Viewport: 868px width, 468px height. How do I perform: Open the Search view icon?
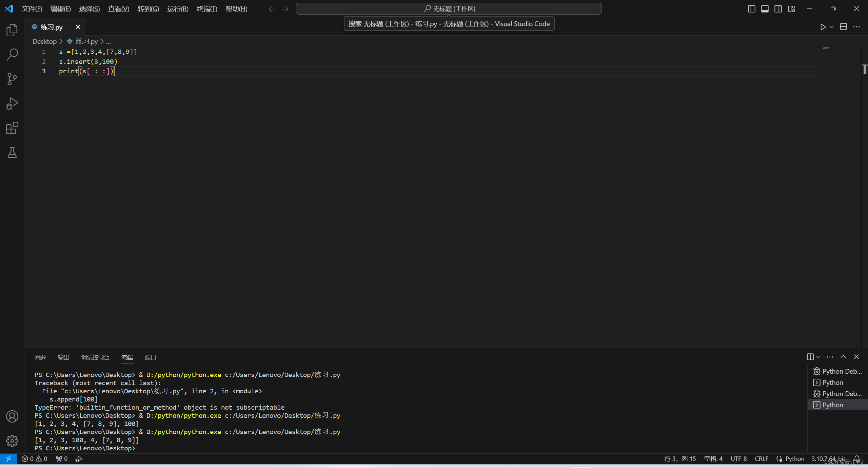pyautogui.click(x=12, y=54)
